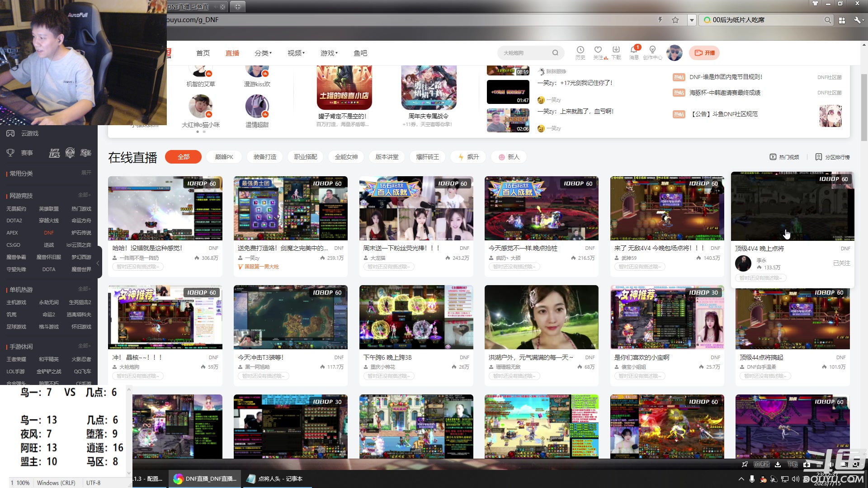Click the microphone tray icon
Viewport: 868px width, 488px height.
point(752,479)
